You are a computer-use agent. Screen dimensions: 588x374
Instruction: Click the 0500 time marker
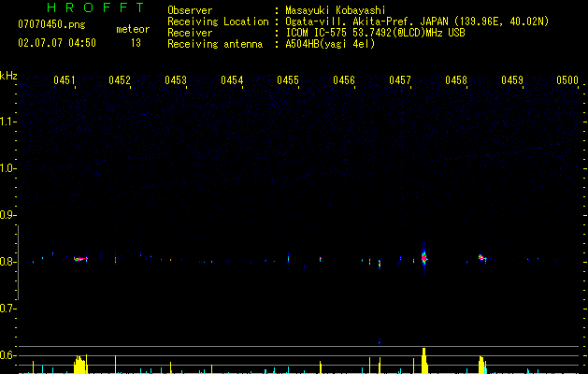567,79
